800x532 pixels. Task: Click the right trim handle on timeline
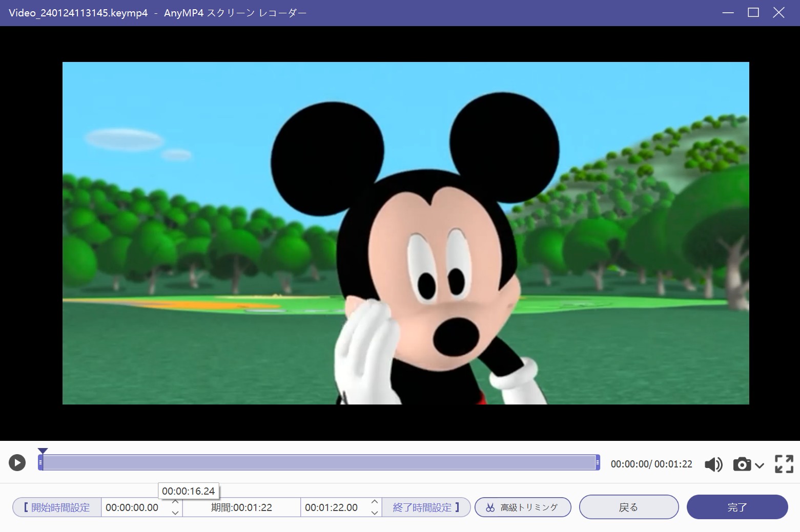tap(598, 462)
